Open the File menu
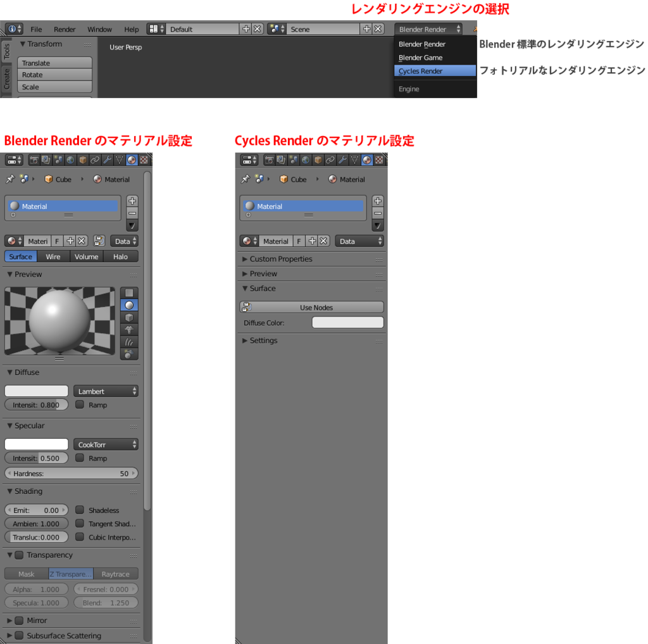This screenshot has height=644, width=648. tap(36, 29)
